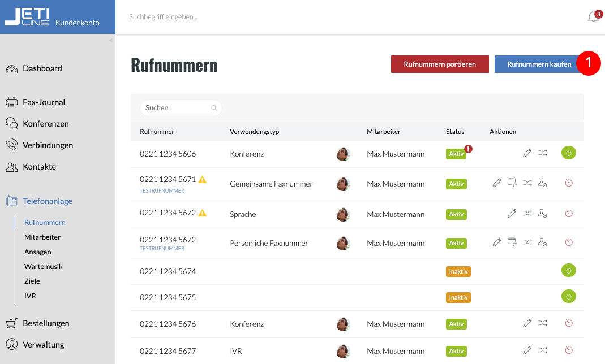
Task: Toggle green power button for 0221 1234 5606
Action: 569,153
